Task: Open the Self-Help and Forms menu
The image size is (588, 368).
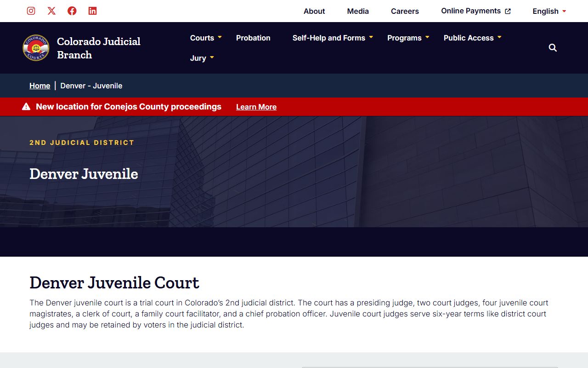Action: pos(329,38)
